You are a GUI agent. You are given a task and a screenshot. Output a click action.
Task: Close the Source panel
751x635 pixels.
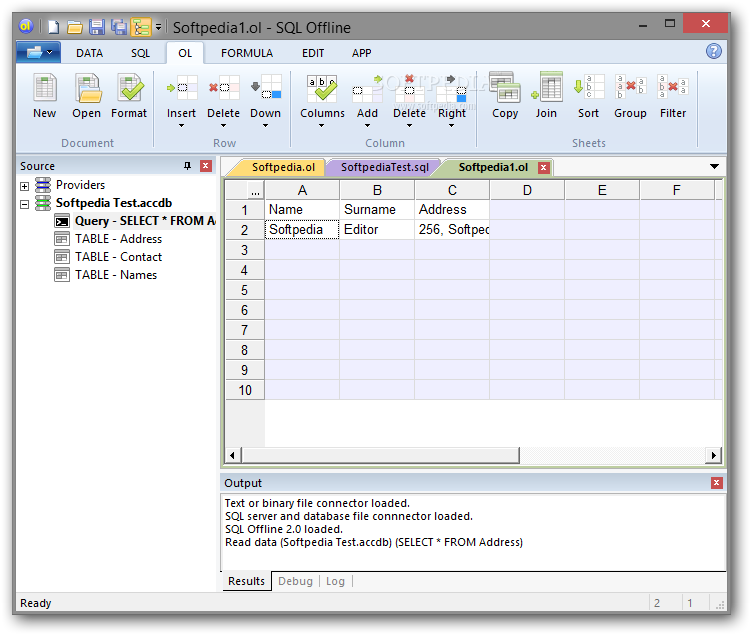(206, 166)
